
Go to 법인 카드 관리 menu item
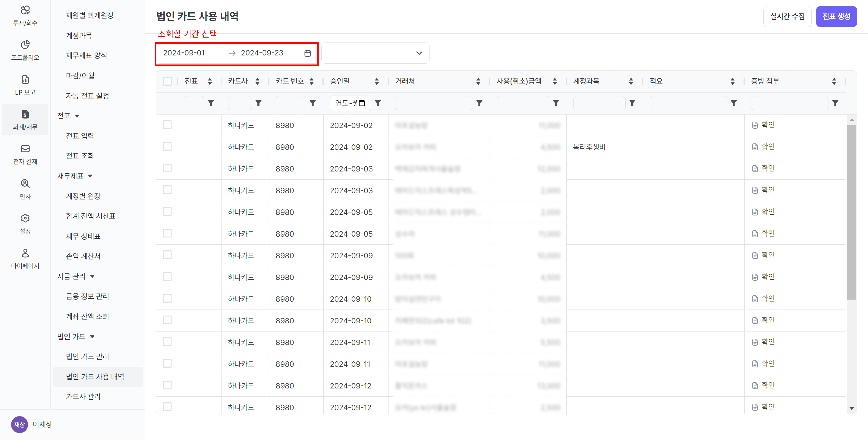(x=87, y=357)
